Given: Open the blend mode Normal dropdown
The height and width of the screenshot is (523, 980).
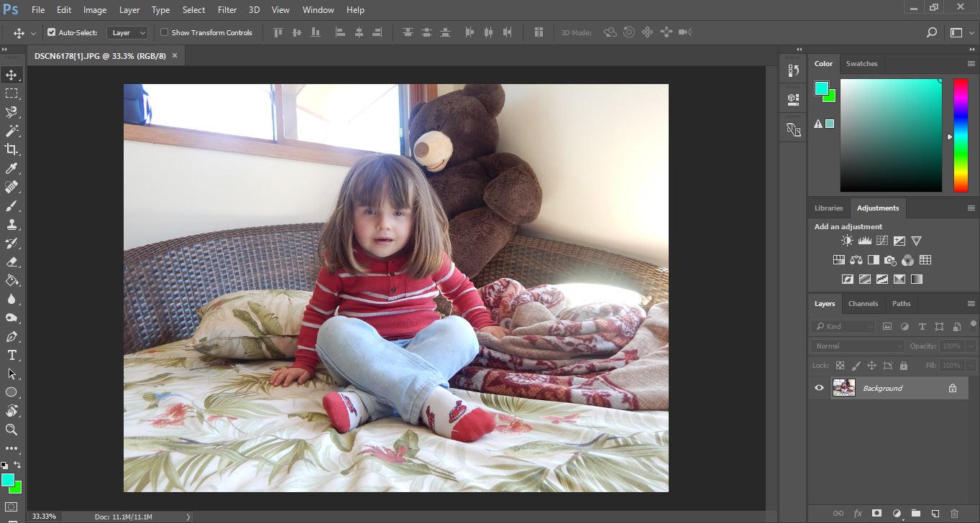Looking at the screenshot, I should point(858,346).
